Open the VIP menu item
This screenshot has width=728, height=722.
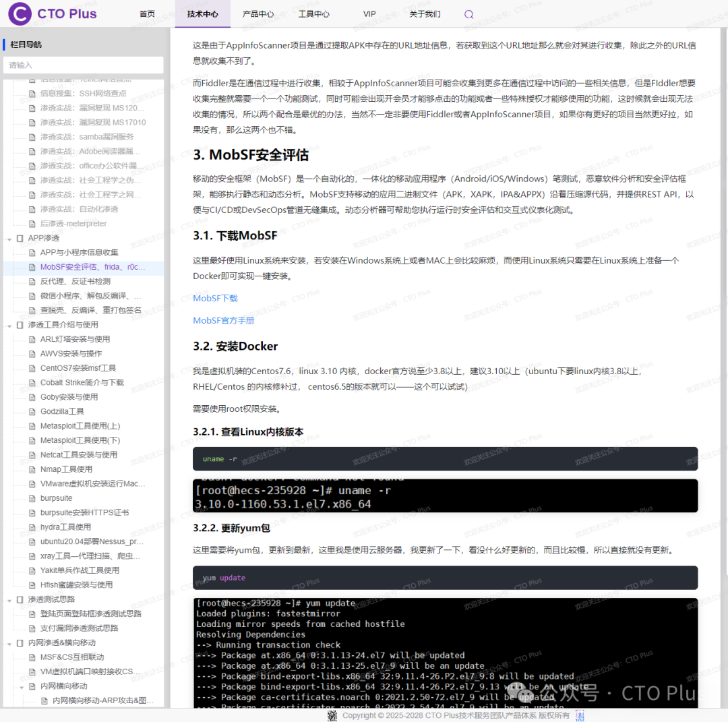[x=369, y=14]
